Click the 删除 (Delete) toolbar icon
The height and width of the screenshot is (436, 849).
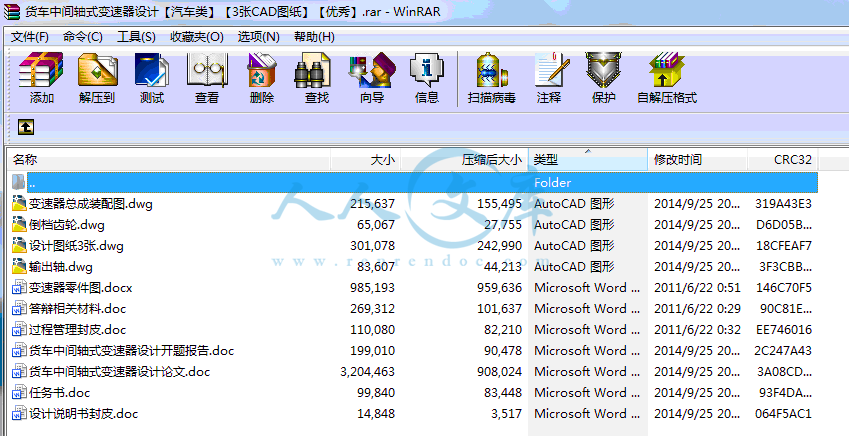point(262,70)
